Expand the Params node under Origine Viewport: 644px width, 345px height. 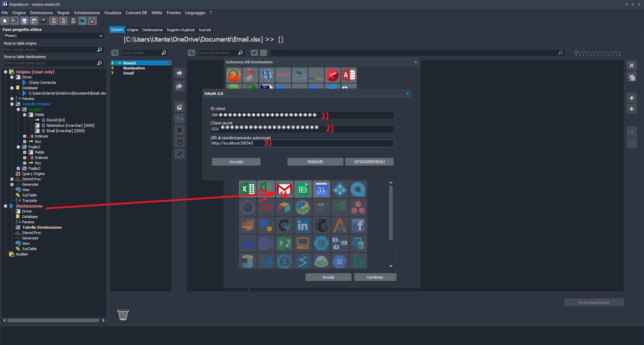point(12,99)
